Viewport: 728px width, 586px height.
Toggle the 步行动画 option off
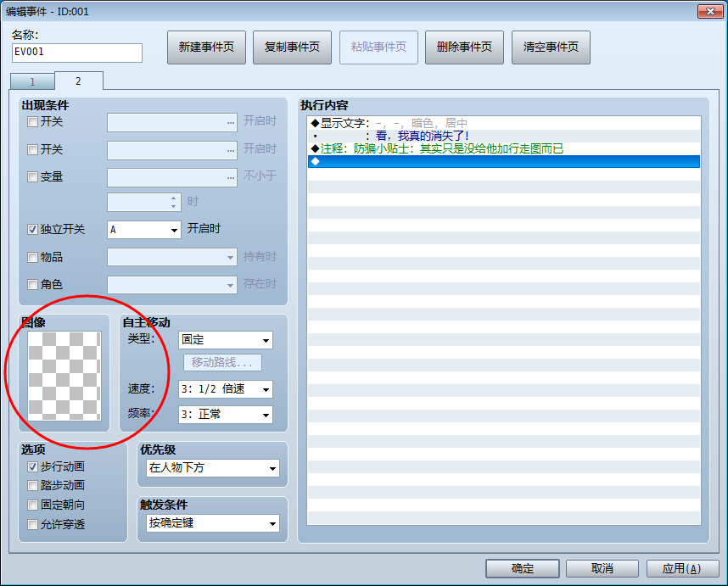click(x=32, y=466)
